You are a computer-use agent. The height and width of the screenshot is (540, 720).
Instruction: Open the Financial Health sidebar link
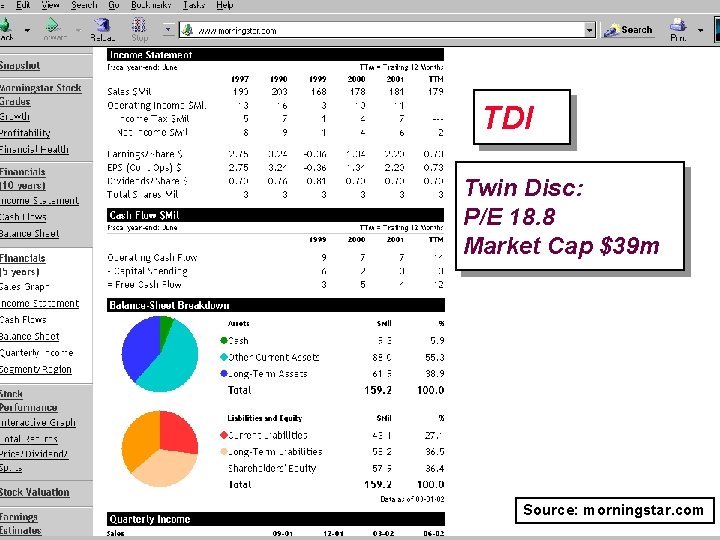coord(34,149)
